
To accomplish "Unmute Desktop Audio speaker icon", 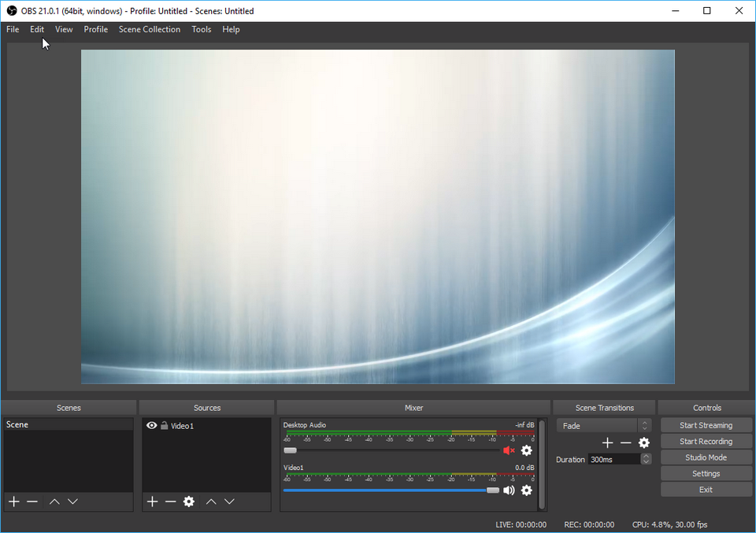I will [509, 450].
